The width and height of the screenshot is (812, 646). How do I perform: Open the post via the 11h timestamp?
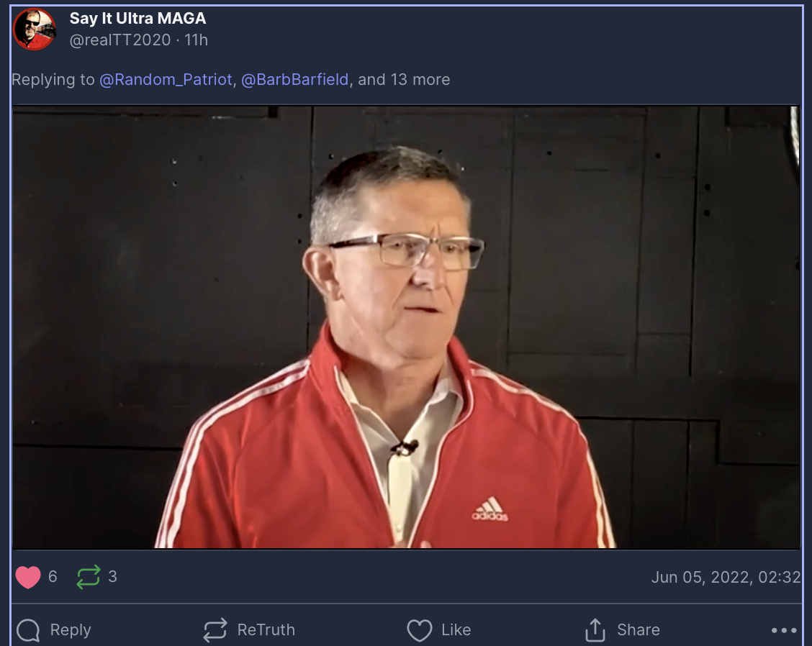coord(197,40)
